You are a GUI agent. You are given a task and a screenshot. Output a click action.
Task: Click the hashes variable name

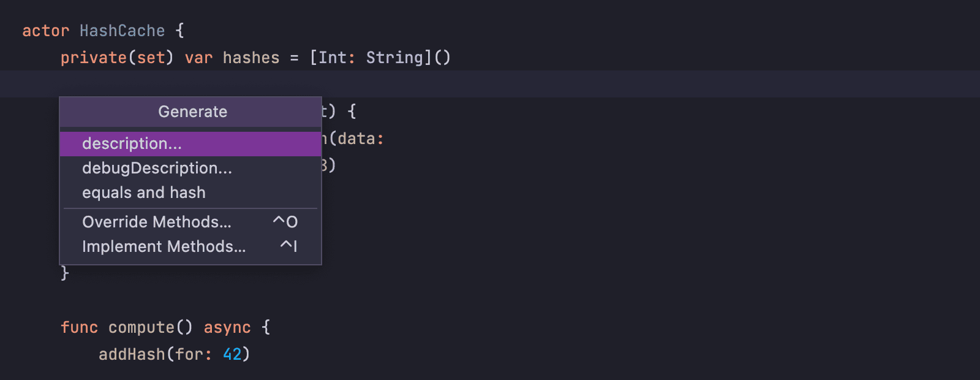click(252, 57)
